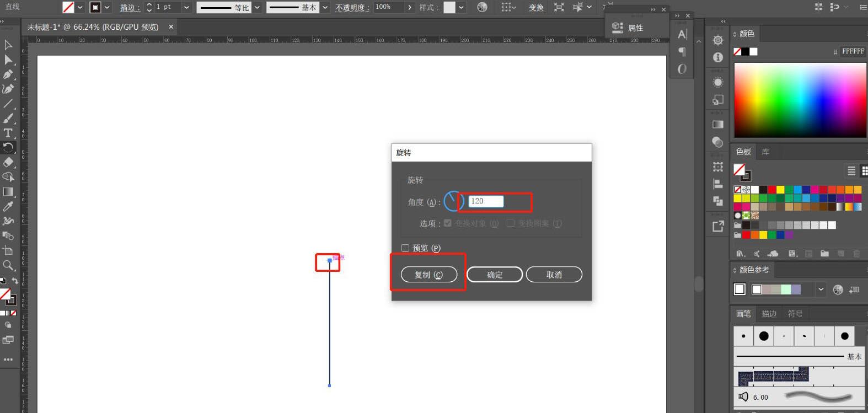
Task: Select the yellow swatch in Swatches panel
Action: pyautogui.click(x=780, y=190)
